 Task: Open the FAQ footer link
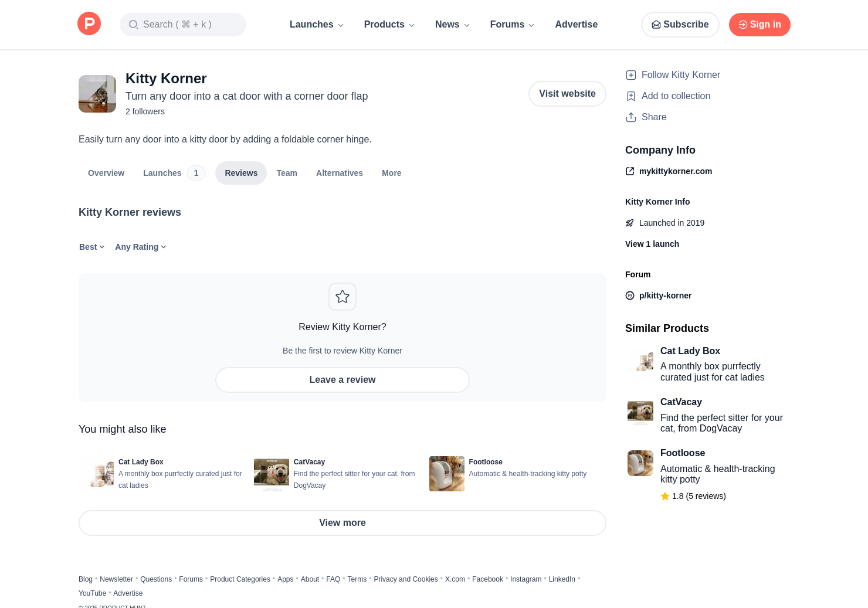[x=333, y=579]
